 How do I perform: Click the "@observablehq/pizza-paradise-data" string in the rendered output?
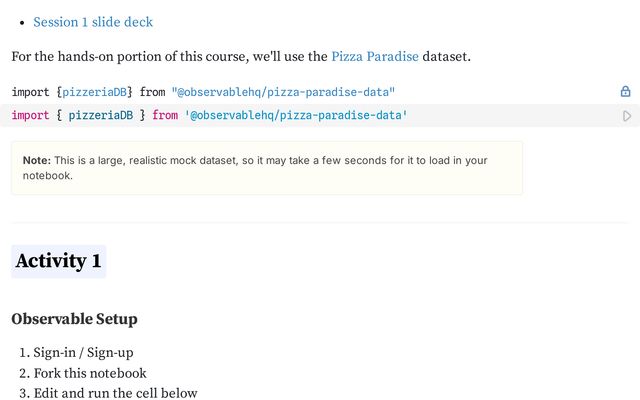point(283,92)
